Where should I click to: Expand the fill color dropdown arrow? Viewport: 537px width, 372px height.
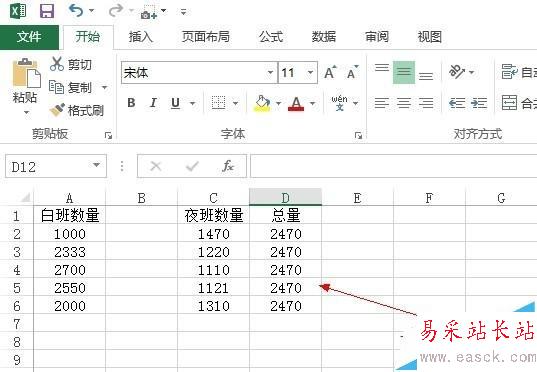pos(278,103)
